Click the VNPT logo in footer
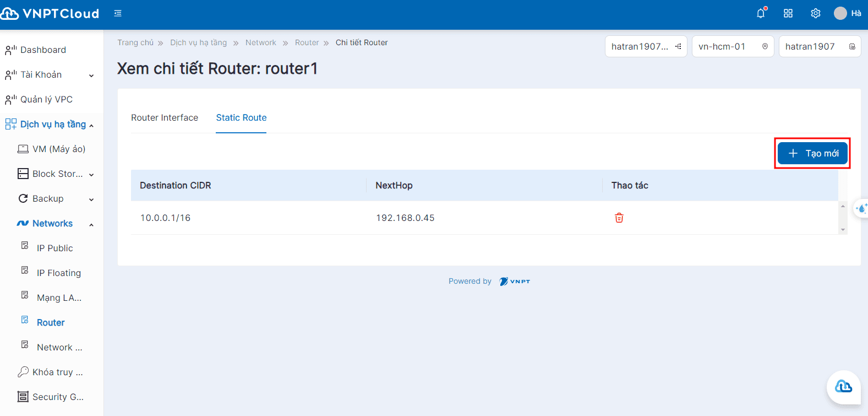868x416 pixels. point(515,282)
